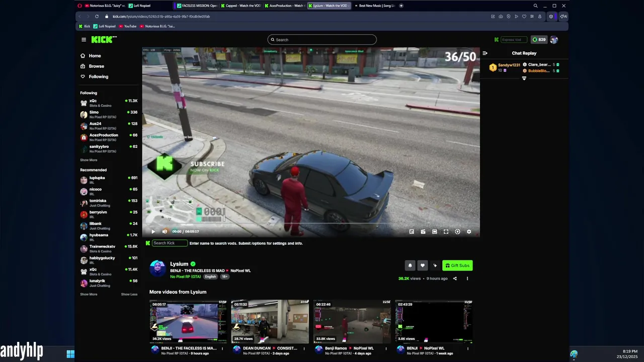Viewport: 644px width, 362px height.
Task: Switch to AcezProduction browser tab
Action: (284, 6)
